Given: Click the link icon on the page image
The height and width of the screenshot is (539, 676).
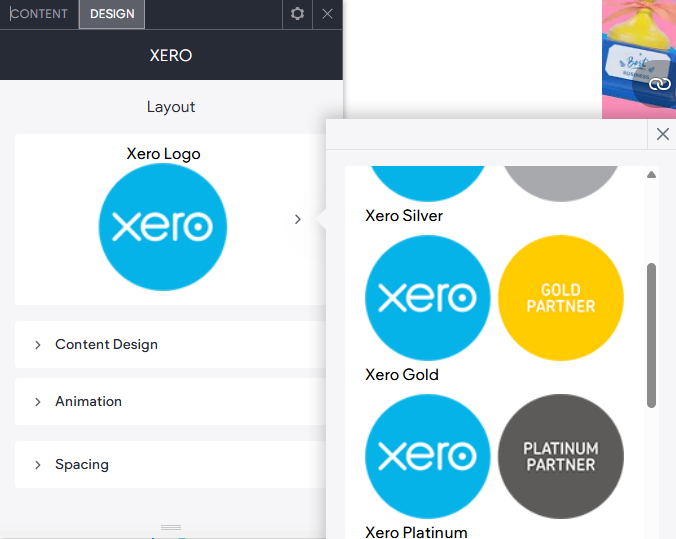Looking at the screenshot, I should click(659, 84).
